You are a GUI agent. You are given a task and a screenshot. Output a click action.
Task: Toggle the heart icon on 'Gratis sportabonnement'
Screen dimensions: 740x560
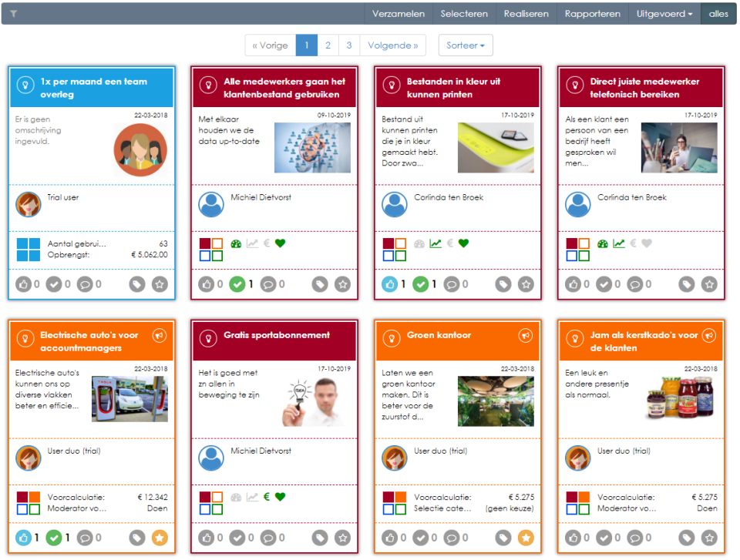(281, 497)
